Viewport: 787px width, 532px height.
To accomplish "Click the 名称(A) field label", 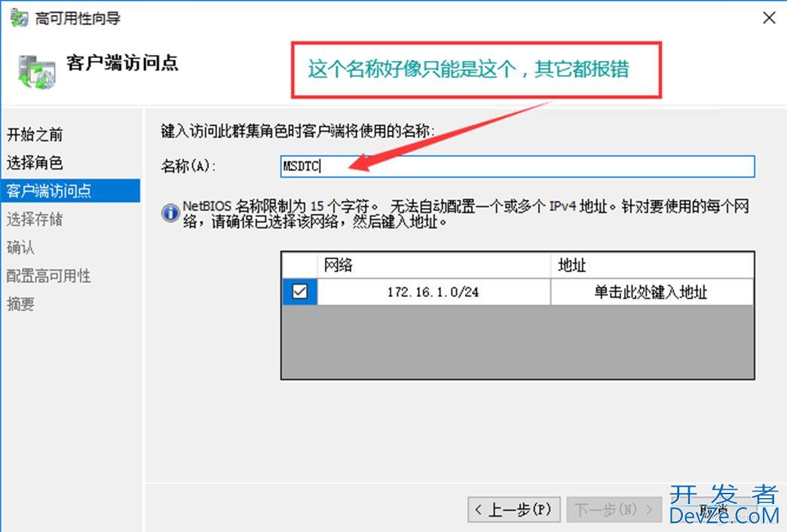I will [188, 166].
